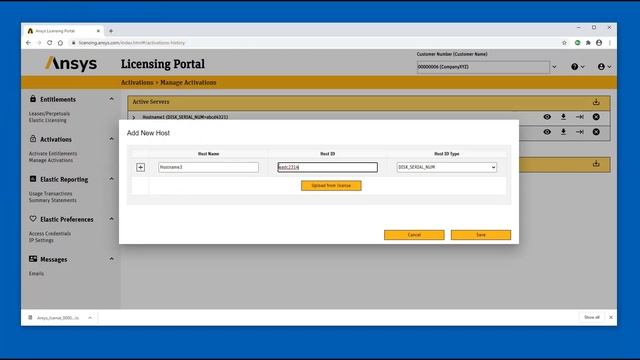This screenshot has width=640, height=360.
Task: Bookmark this page with star icon
Action: point(564,43)
